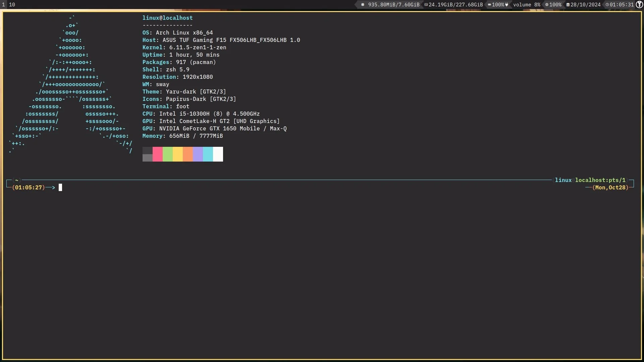The width and height of the screenshot is (644, 362).
Task: Click the prompt time (01:05:27)
Action: coord(29,187)
